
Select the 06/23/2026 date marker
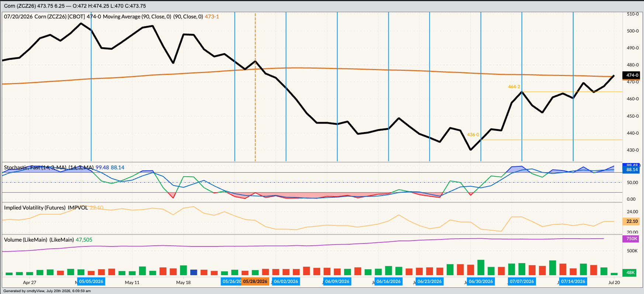pos(429,281)
